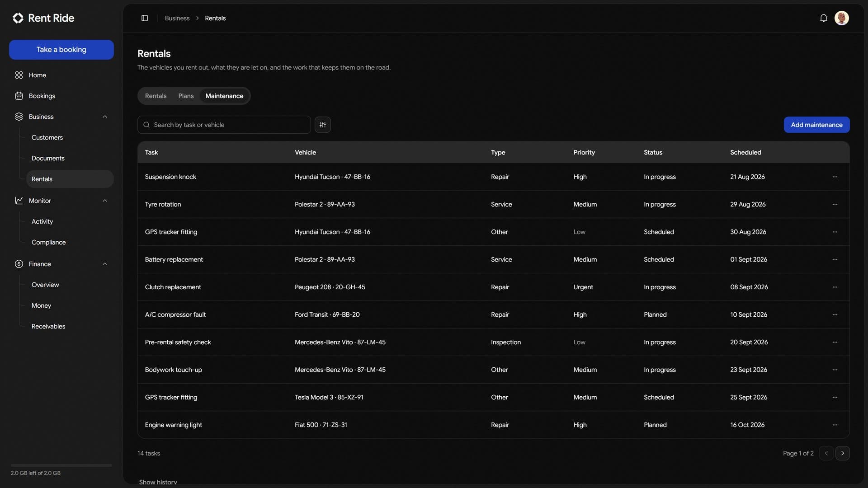Toggle the sidebar panel icon

[145, 18]
